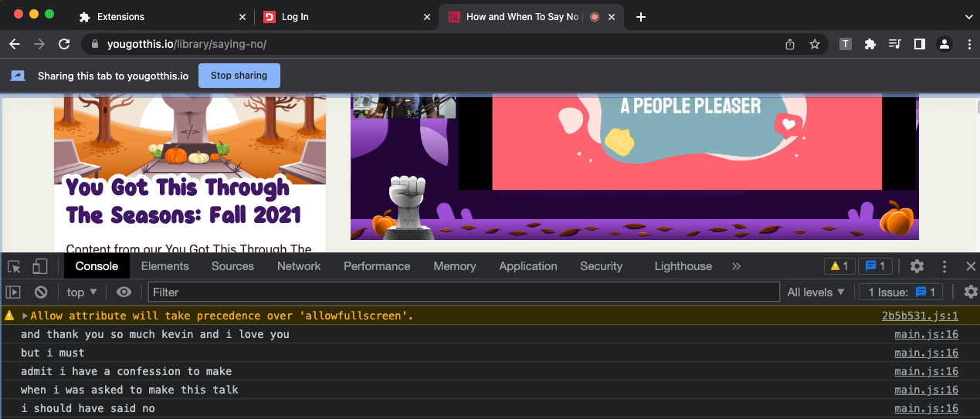This screenshot has height=419, width=980.
Task: Open main.js:16 link for 'and thank you' row
Action: 926,334
